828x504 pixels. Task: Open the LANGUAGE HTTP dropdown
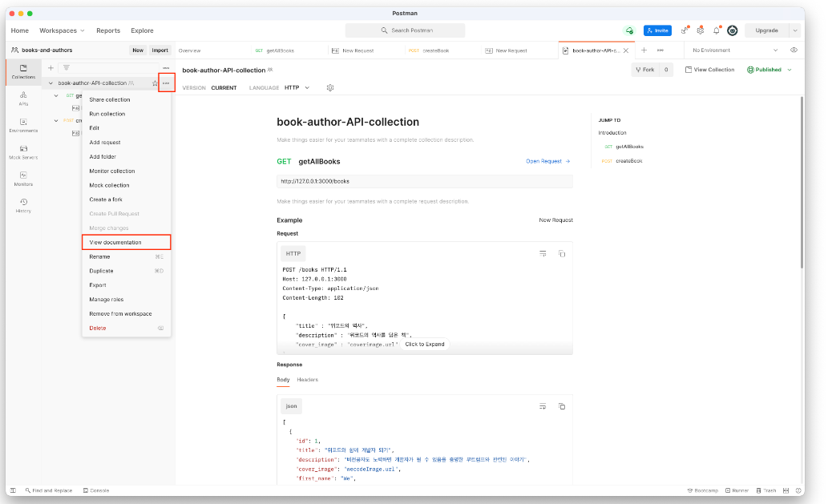pyautogui.click(x=297, y=87)
